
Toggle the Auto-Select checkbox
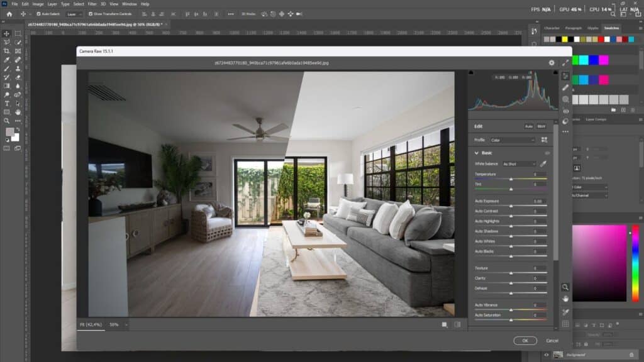pos(38,13)
